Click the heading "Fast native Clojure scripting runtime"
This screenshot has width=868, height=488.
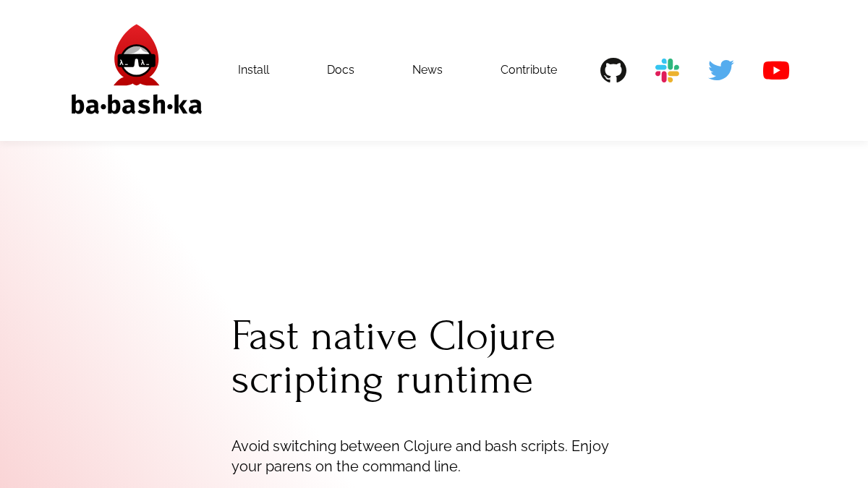point(393,358)
